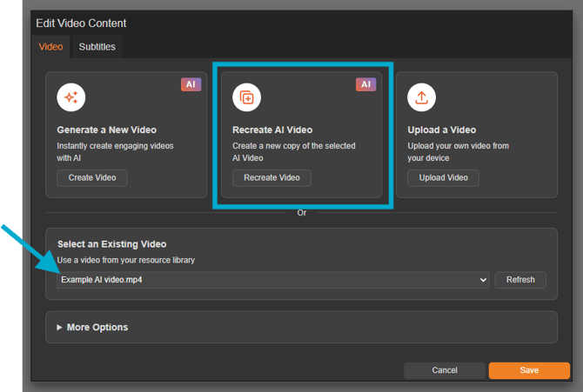The height and width of the screenshot is (392, 583).
Task: Expand the More Options section
Action: pyautogui.click(x=97, y=328)
